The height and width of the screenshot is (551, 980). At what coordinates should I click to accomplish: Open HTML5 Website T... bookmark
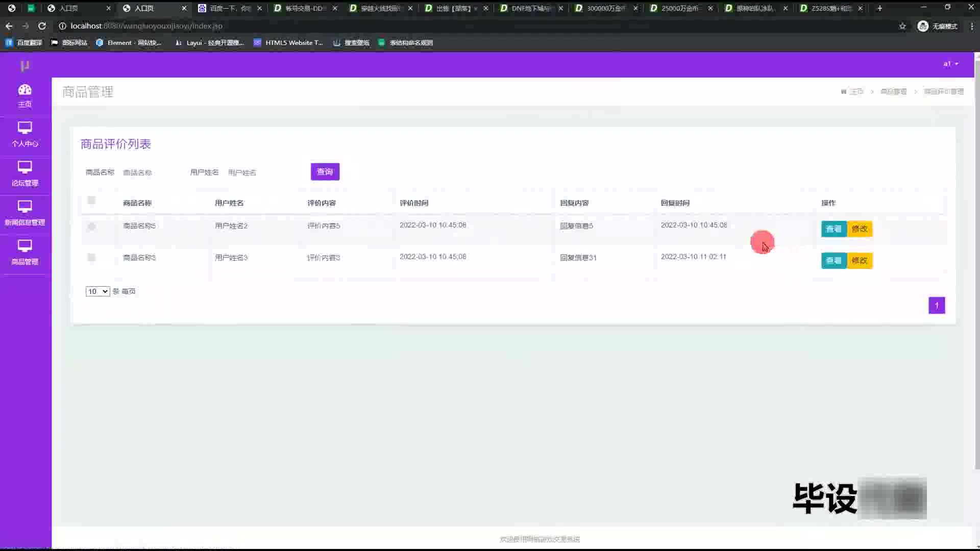(288, 43)
